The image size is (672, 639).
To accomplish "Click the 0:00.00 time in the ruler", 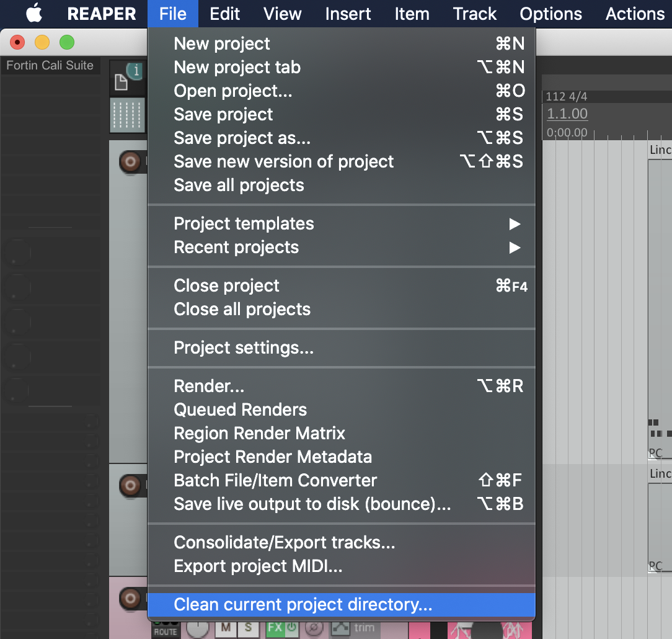I will (x=567, y=133).
